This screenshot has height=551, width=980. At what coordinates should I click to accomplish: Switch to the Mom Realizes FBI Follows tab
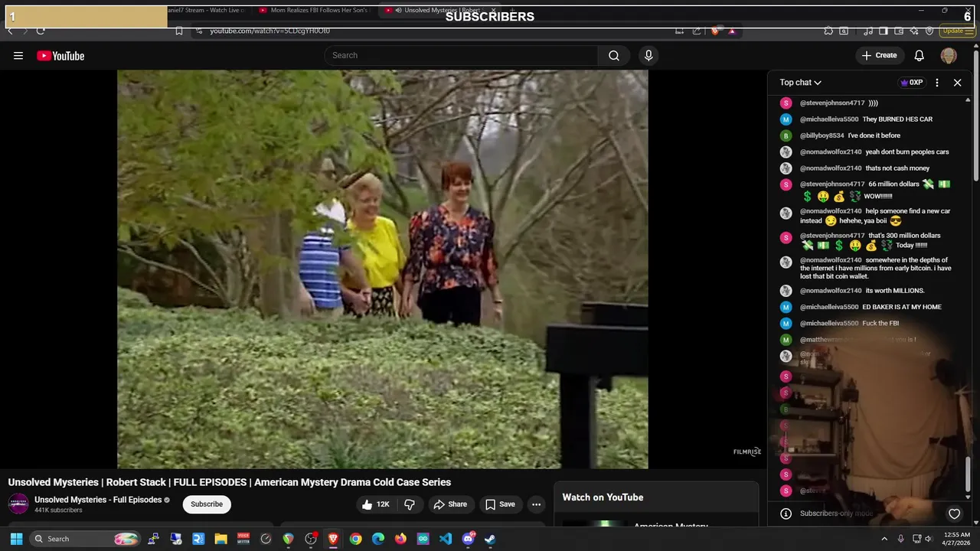point(314,10)
